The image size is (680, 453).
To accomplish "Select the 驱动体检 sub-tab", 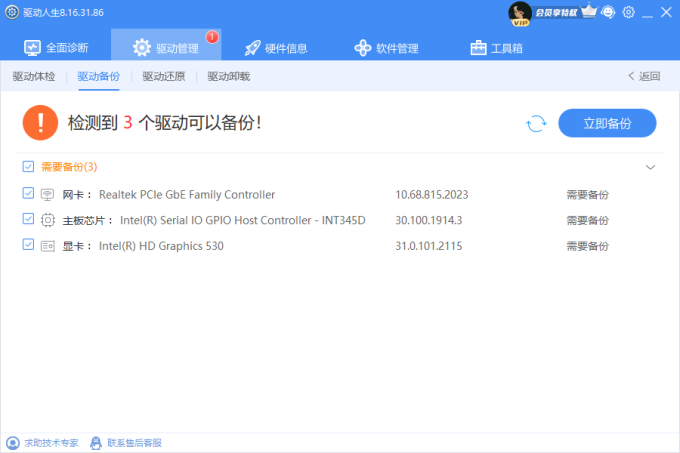I will (x=34, y=76).
